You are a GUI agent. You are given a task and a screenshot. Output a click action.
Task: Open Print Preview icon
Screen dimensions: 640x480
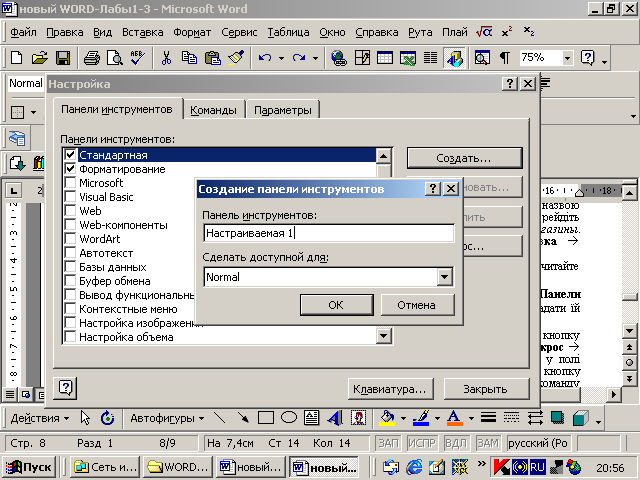[x=115, y=58]
